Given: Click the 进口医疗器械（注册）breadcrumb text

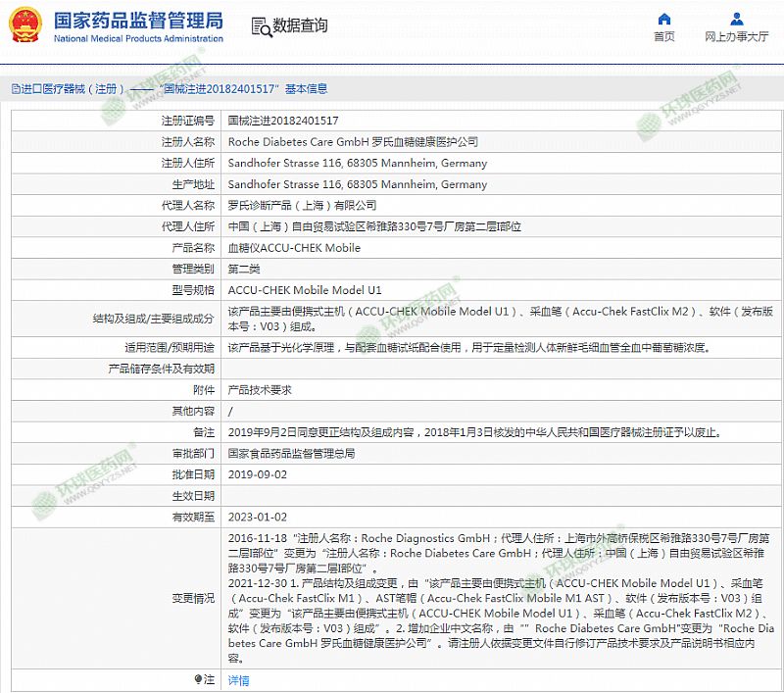Looking at the screenshot, I should (x=67, y=88).
